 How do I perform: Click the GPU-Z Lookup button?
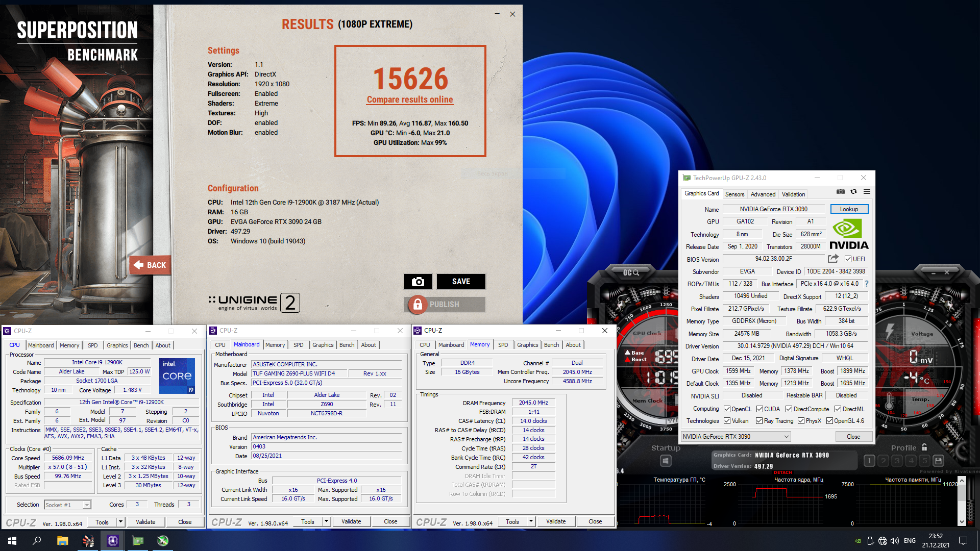pos(849,209)
